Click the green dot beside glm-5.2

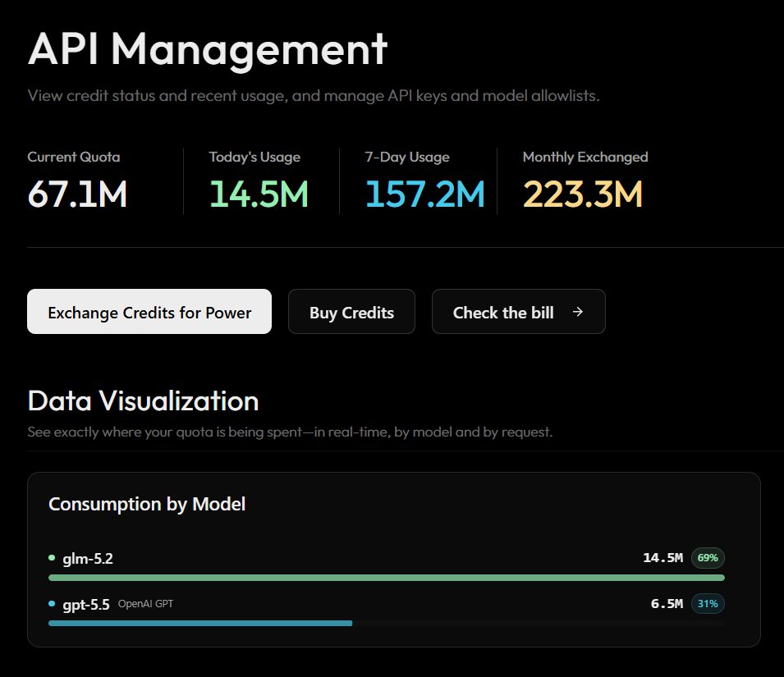tap(52, 557)
